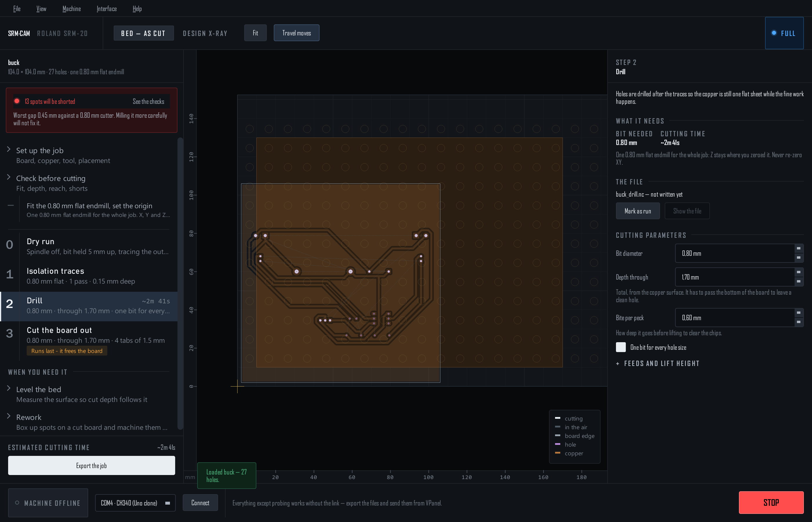The height and width of the screenshot is (522, 812).
Task: Click the yellow origin crosshair on the bed
Action: click(237, 386)
